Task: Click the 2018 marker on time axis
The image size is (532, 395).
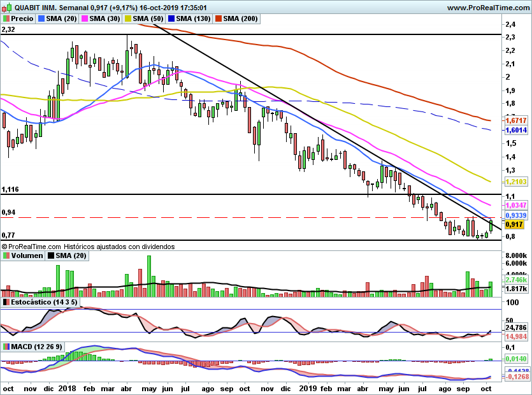Action: click(67, 388)
